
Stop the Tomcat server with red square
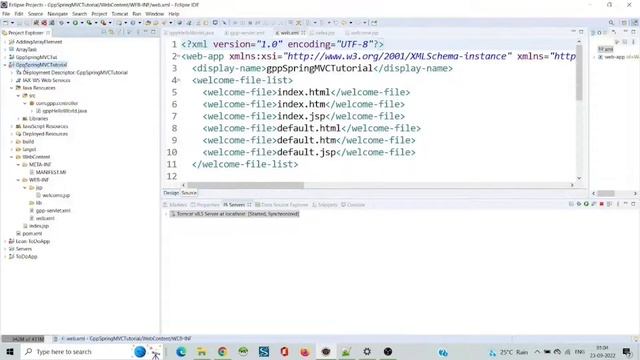(x=602, y=204)
